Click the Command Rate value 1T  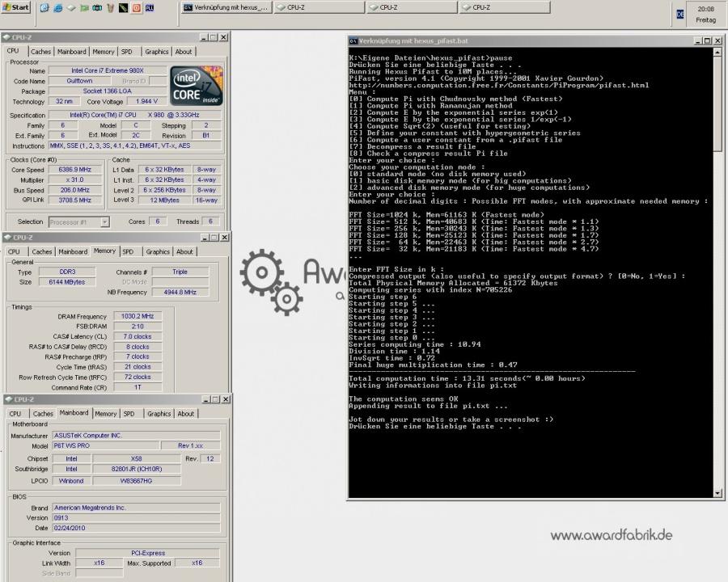[138, 387]
